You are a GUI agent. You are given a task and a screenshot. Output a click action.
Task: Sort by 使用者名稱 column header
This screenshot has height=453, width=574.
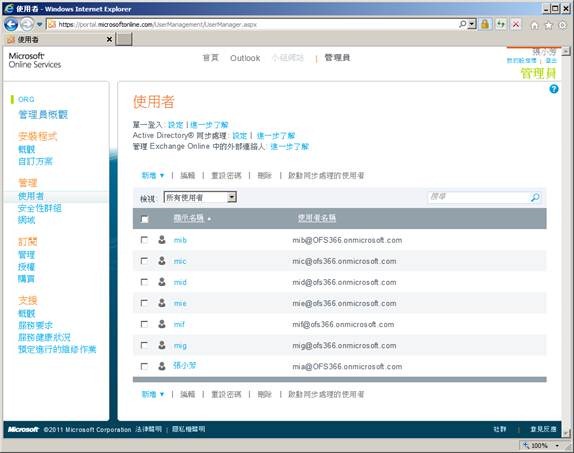[x=317, y=218]
